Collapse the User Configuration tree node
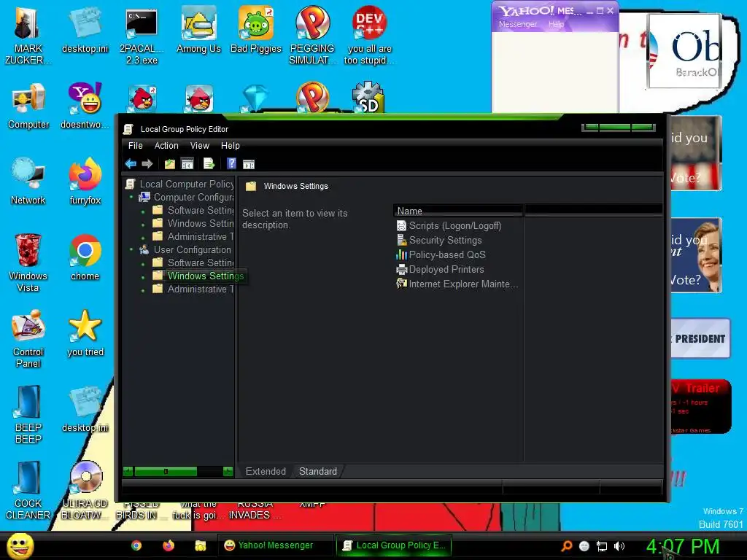The height and width of the screenshot is (560, 747). 131,249
